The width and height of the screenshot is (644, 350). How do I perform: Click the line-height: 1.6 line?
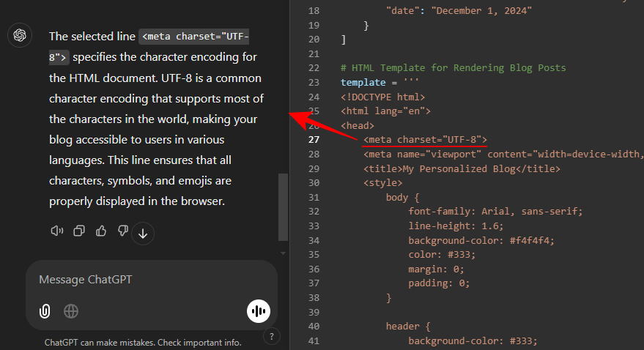(456, 226)
